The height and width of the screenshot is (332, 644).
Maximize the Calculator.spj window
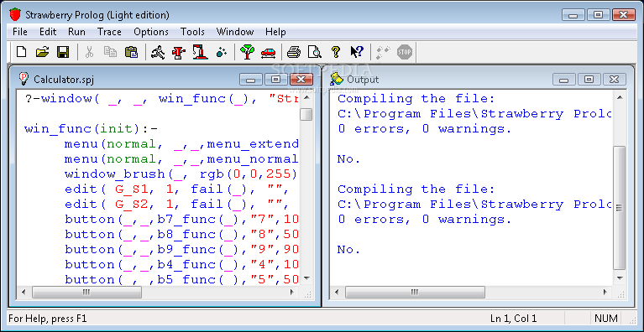(x=276, y=79)
